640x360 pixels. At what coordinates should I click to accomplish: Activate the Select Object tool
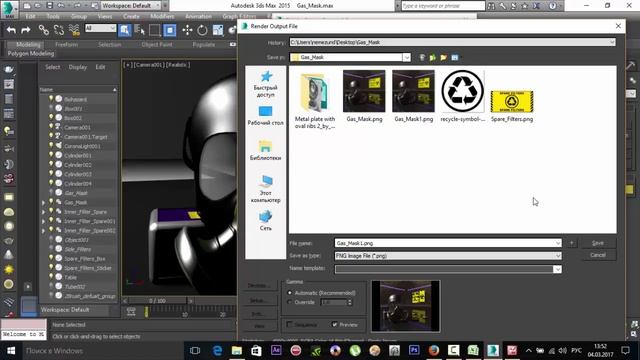point(125,30)
